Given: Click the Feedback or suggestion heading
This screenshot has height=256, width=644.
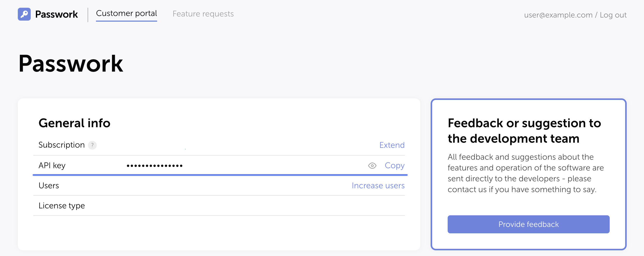Looking at the screenshot, I should coord(524,131).
